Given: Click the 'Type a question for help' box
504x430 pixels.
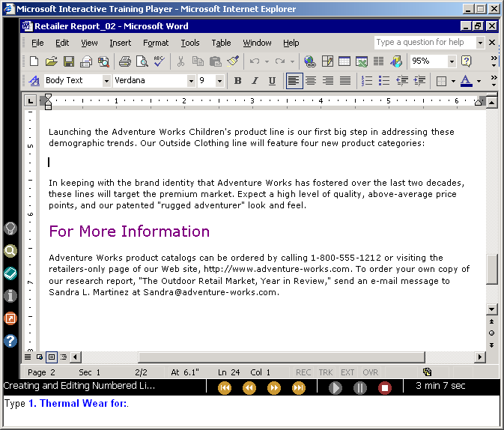Looking at the screenshot, I should (425, 43).
